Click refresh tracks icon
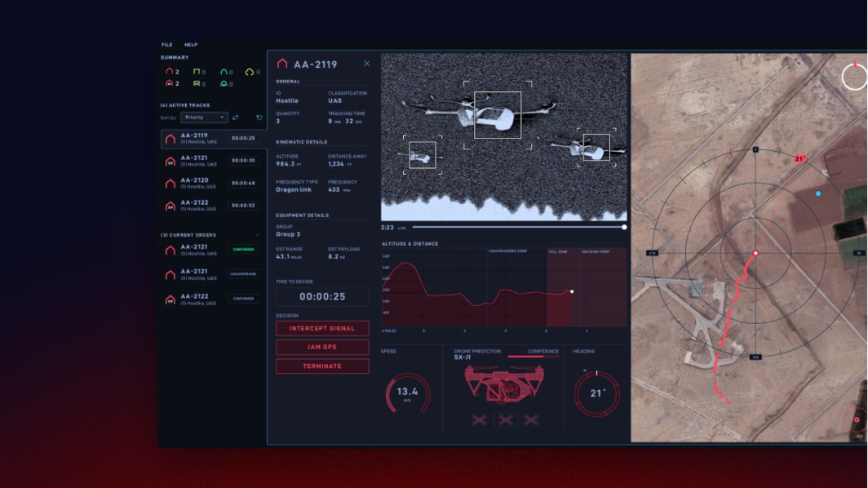This screenshot has width=868, height=488. pos(259,118)
